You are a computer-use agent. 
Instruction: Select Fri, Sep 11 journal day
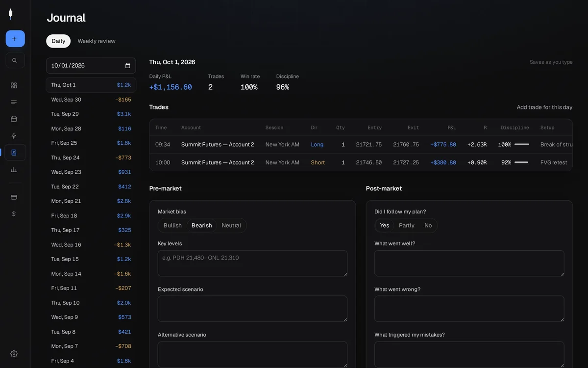[x=91, y=288]
